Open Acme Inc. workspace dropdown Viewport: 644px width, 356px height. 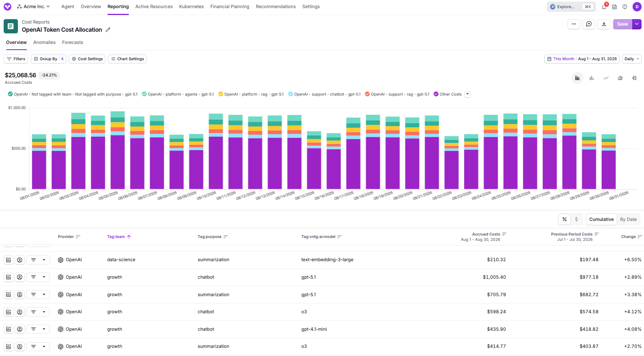[33, 7]
